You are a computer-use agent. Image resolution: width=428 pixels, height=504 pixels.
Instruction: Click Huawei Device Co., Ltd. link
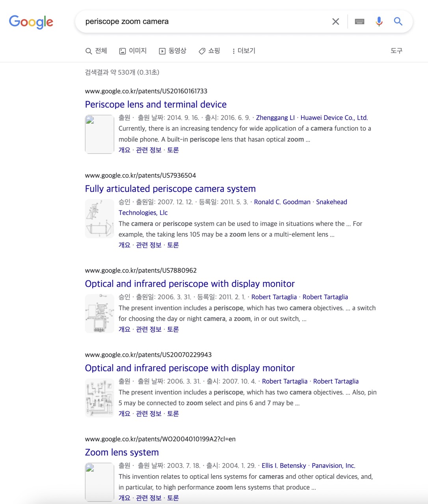334,118
